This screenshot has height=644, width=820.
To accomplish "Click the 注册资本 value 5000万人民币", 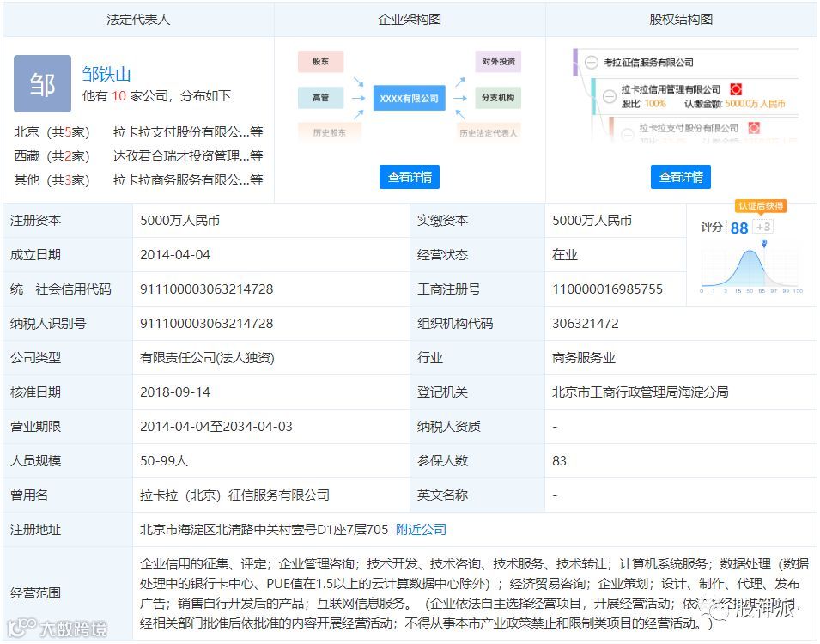I will (x=179, y=220).
